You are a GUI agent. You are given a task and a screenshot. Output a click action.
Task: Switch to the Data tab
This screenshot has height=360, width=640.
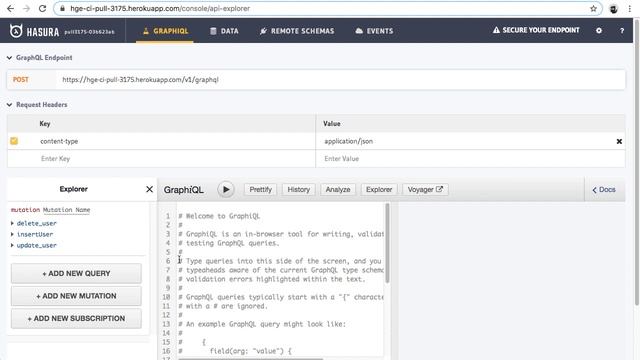pyautogui.click(x=224, y=31)
